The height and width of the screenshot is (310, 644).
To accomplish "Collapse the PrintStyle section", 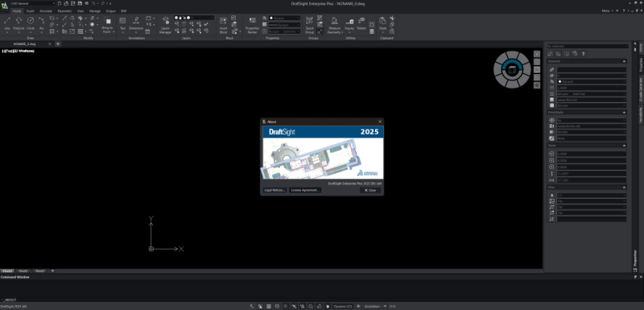I will click(x=625, y=112).
